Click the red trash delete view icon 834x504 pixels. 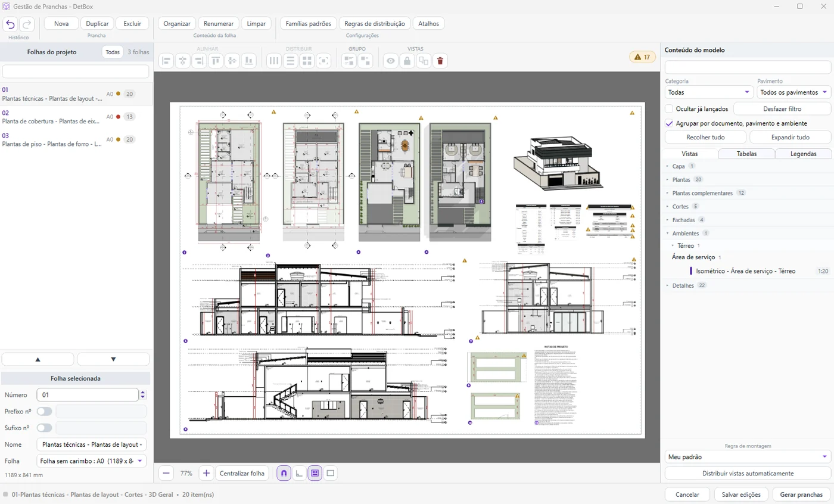(440, 60)
